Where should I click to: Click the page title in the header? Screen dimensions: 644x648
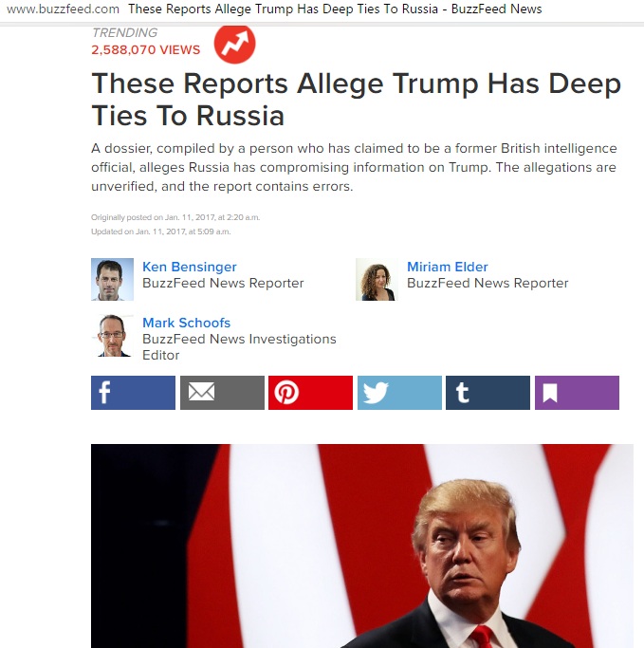[x=335, y=9]
